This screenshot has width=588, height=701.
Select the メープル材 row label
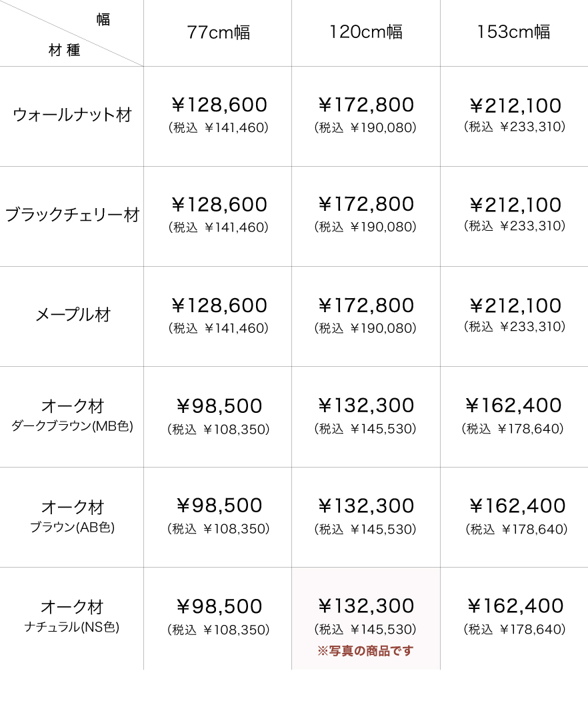point(72,315)
